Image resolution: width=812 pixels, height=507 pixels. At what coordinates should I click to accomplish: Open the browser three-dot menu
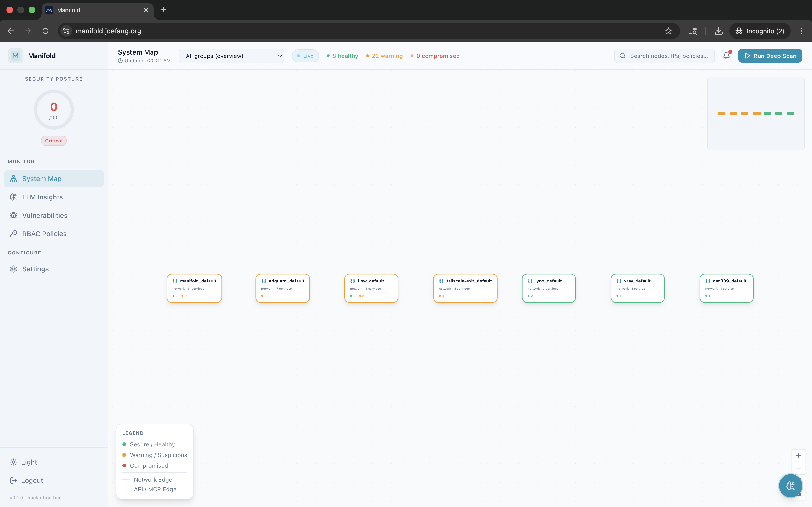[x=801, y=31]
